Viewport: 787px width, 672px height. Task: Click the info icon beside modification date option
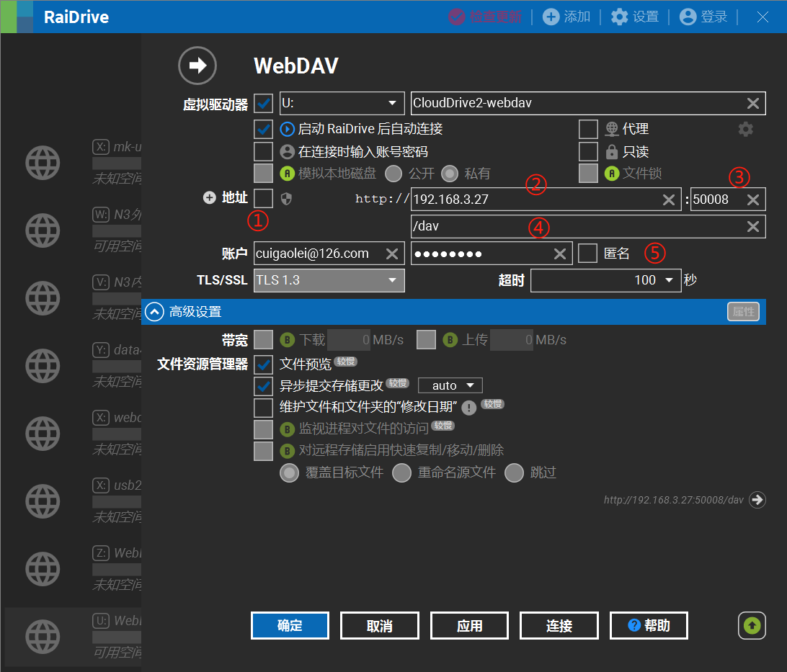[x=468, y=407]
